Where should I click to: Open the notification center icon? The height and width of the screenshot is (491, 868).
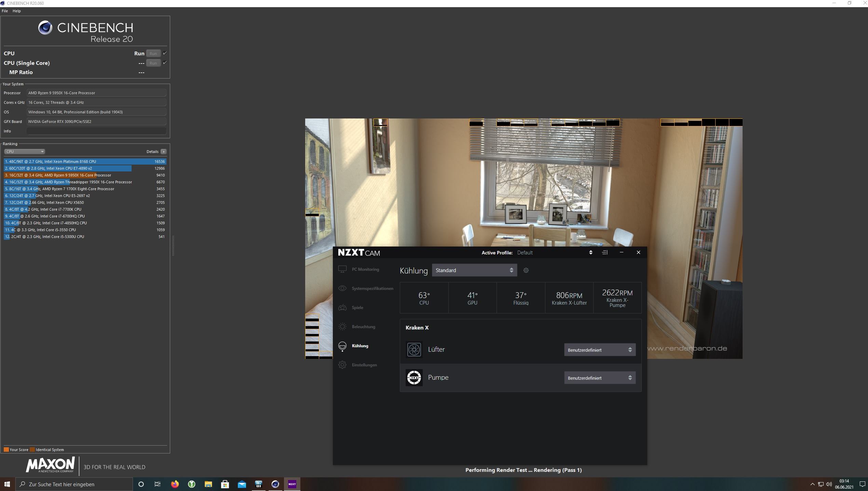click(x=862, y=484)
